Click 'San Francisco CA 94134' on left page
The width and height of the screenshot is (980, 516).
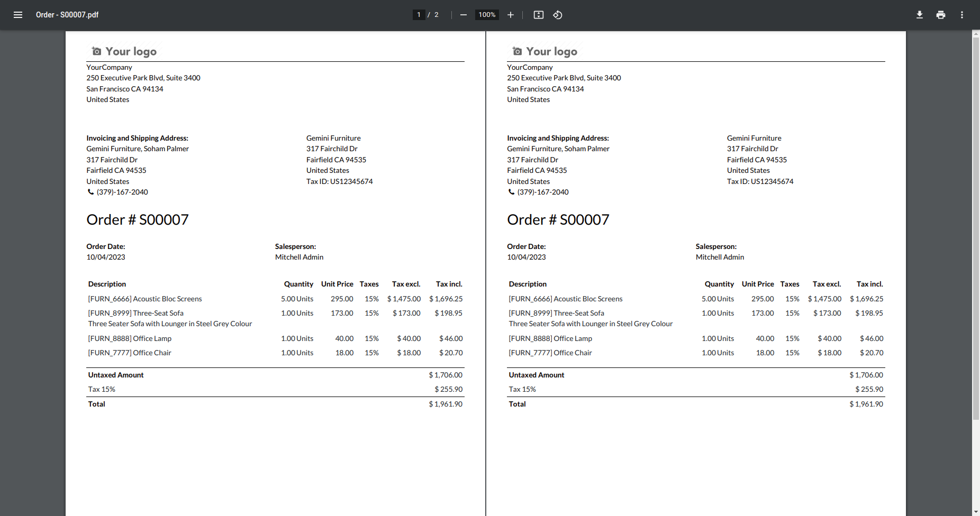point(125,89)
